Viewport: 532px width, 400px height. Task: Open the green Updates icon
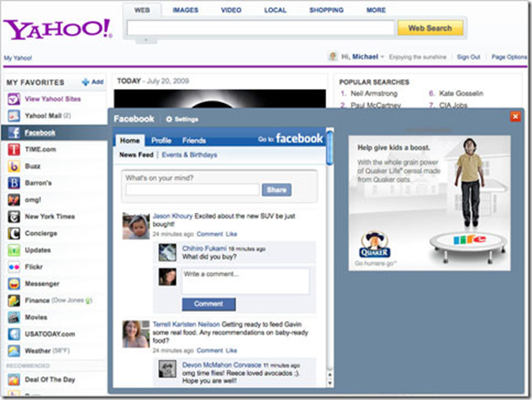click(14, 250)
